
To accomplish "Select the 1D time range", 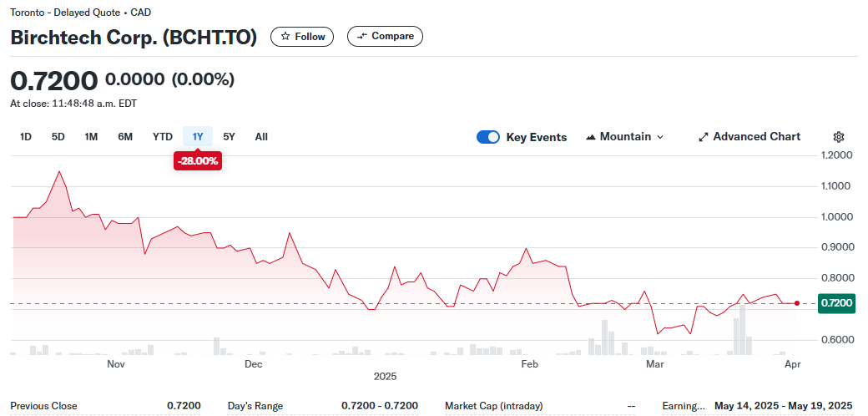I will (x=26, y=137).
